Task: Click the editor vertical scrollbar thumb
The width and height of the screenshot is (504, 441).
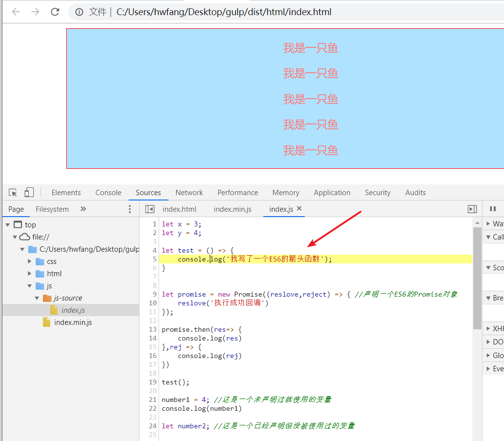Action: [x=477, y=279]
